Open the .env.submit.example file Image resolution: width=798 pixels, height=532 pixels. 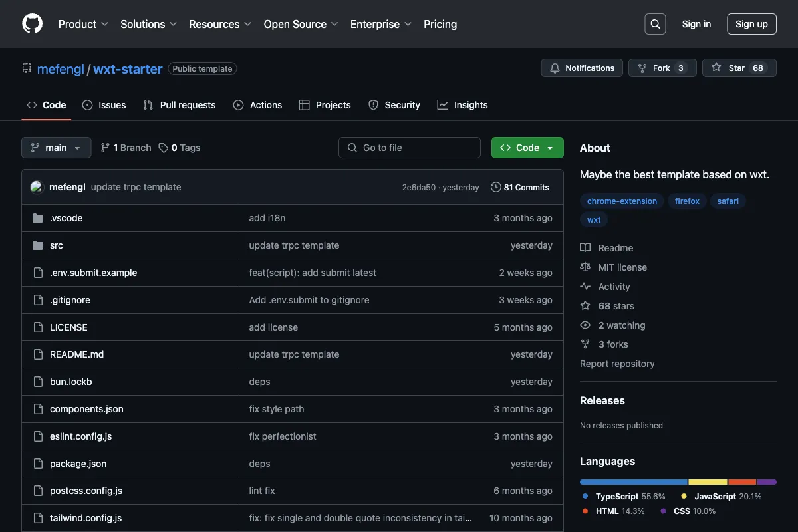(x=94, y=273)
